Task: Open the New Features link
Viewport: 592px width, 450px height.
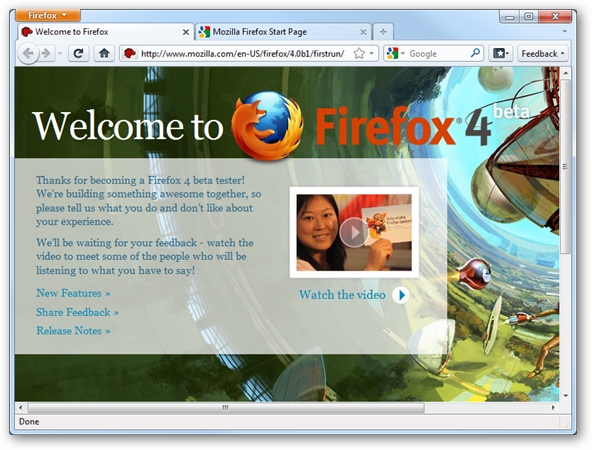Action: coord(73,293)
